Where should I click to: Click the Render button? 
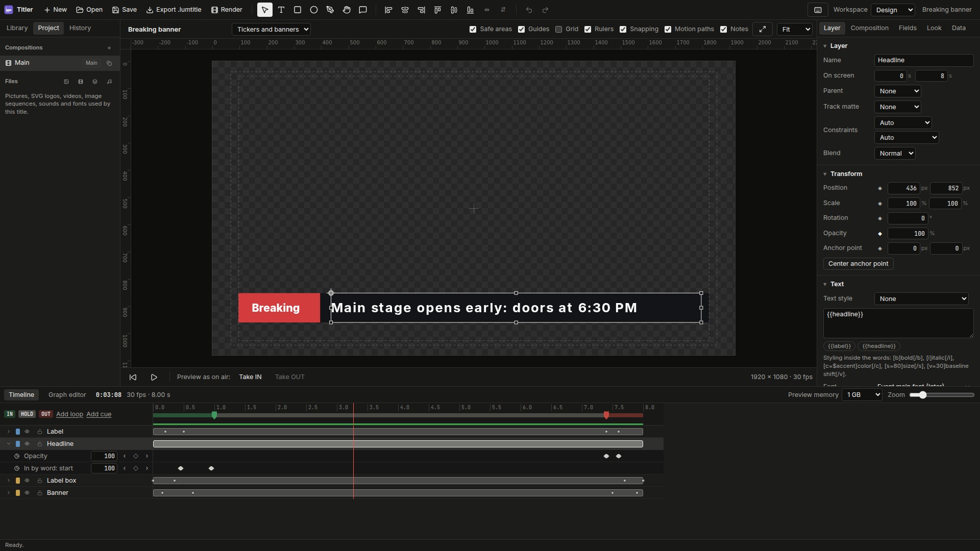pyautogui.click(x=227, y=10)
